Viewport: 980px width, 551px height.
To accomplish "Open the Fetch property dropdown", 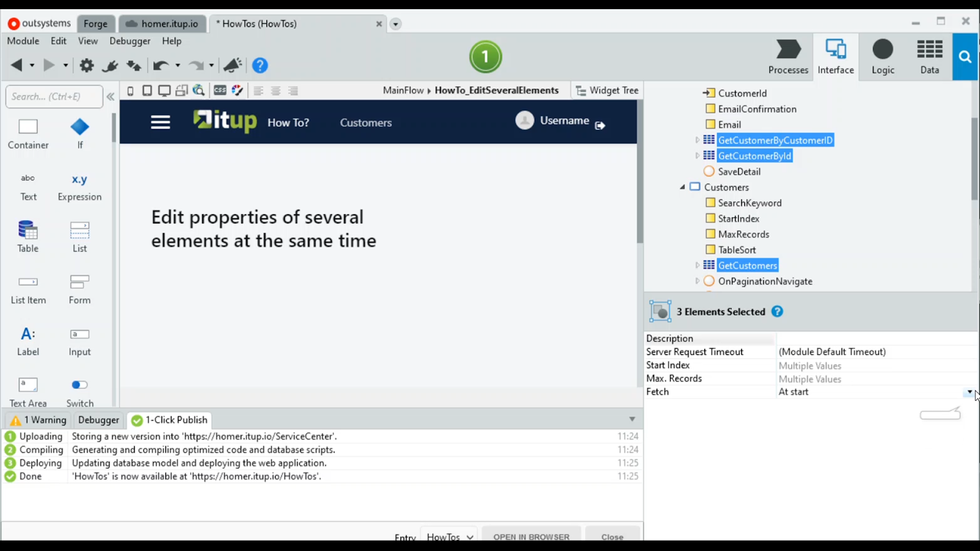I will 970,392.
